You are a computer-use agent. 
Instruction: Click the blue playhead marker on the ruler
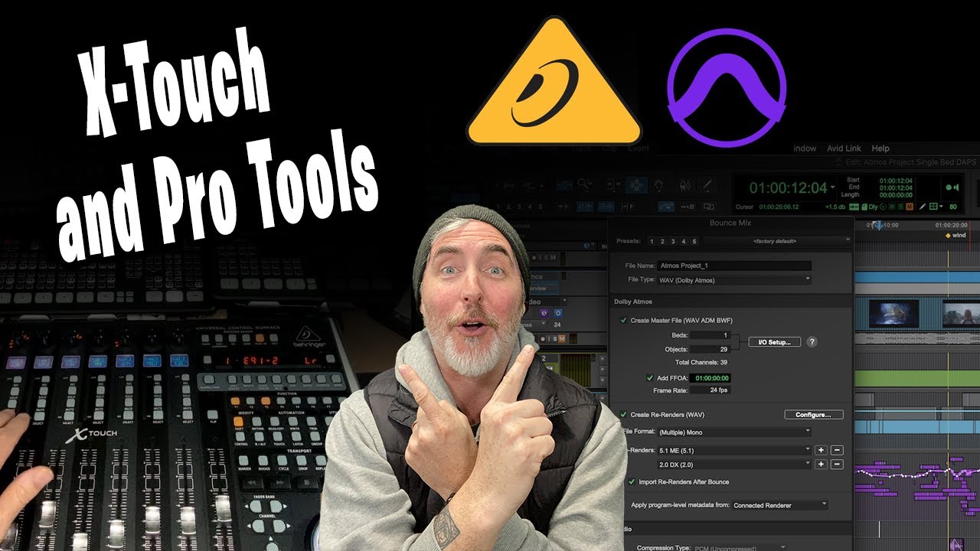click(x=877, y=225)
